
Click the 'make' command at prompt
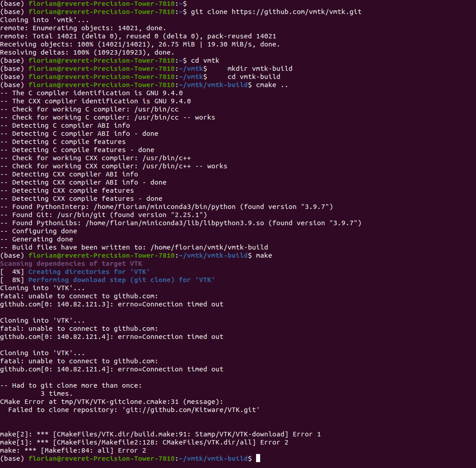(264, 256)
